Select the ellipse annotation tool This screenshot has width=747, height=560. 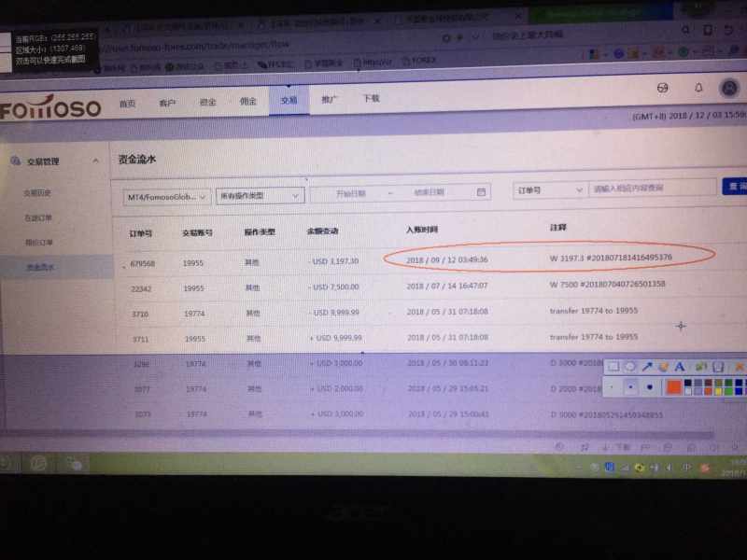coord(630,367)
